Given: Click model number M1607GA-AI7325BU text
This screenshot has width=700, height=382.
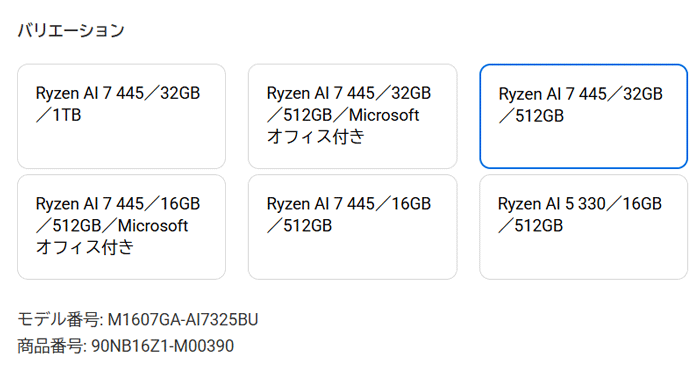Looking at the screenshot, I should [x=183, y=320].
